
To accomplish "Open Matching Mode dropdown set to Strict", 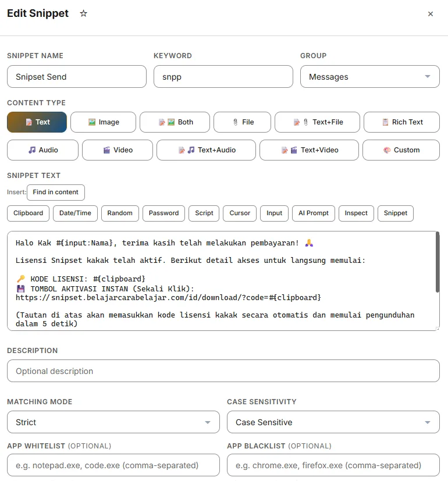I will coord(113,422).
